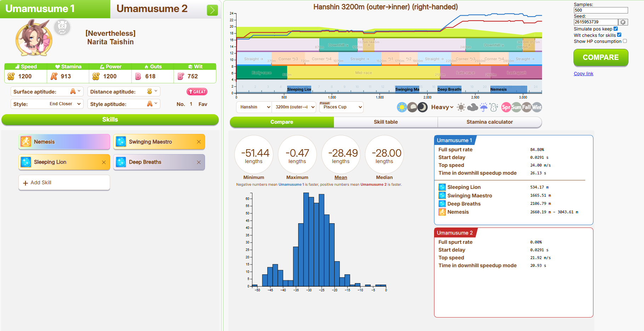644x331 pixels.
Task: Click the gray swap-character icon beside the portrait
Action: tap(62, 28)
